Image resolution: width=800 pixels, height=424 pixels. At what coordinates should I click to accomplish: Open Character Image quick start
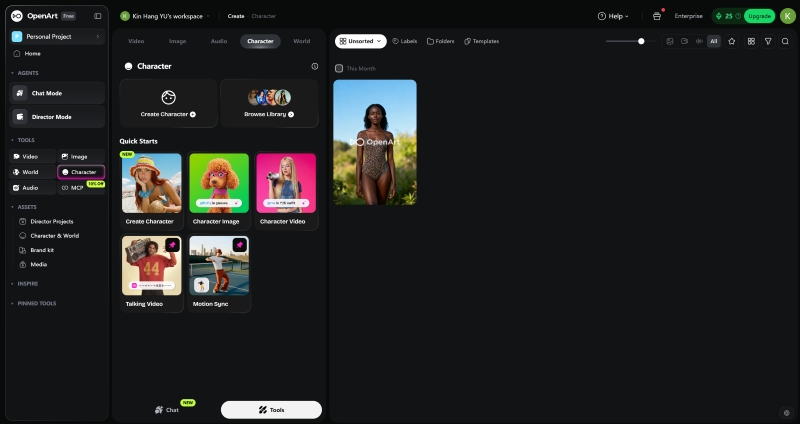(219, 191)
